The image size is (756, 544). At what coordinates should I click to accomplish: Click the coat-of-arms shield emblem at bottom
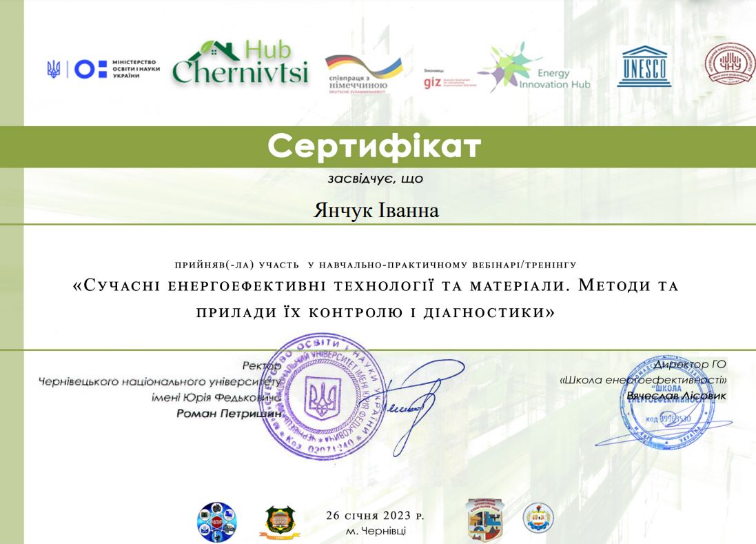pos(485,520)
